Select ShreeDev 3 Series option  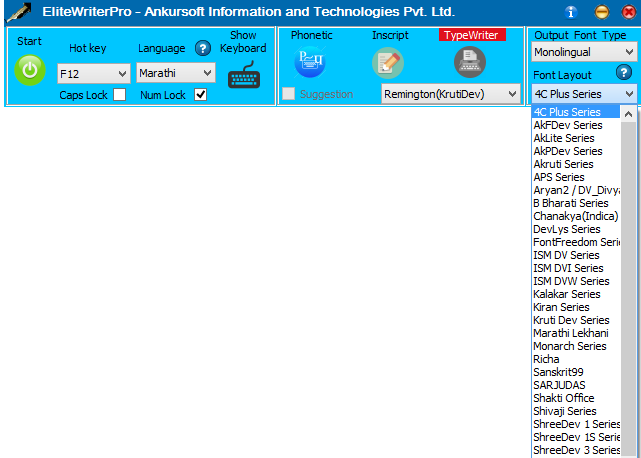[x=576, y=450]
